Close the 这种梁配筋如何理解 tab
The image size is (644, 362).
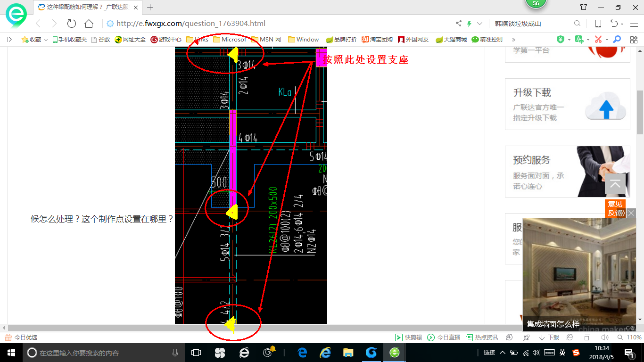pyautogui.click(x=136, y=8)
